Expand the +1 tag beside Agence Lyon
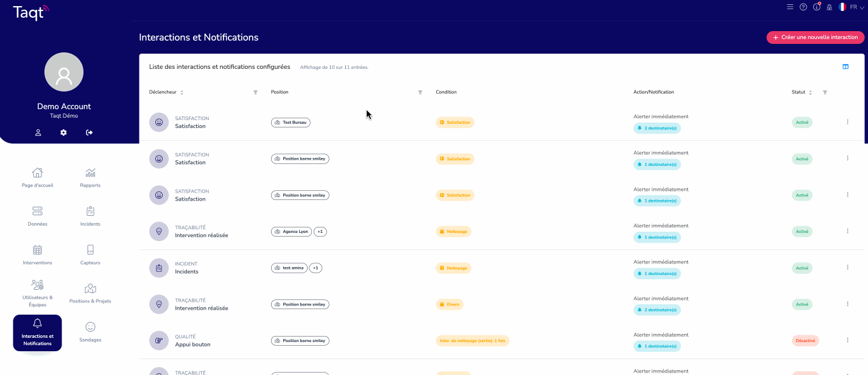868x375 pixels. pyautogui.click(x=320, y=232)
